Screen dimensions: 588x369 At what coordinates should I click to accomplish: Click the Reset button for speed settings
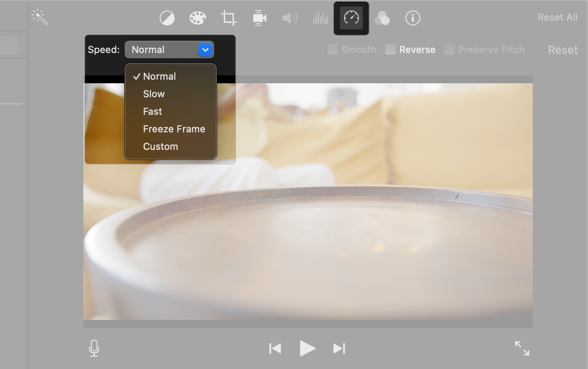coord(562,50)
